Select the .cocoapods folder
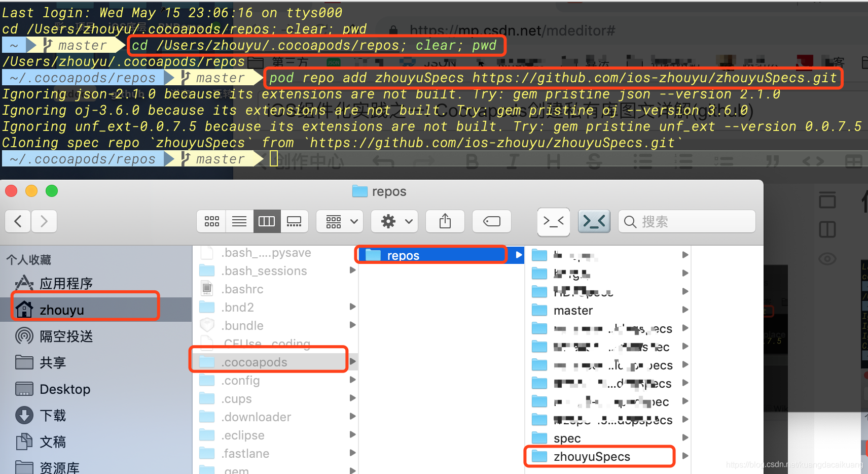 coord(275,362)
